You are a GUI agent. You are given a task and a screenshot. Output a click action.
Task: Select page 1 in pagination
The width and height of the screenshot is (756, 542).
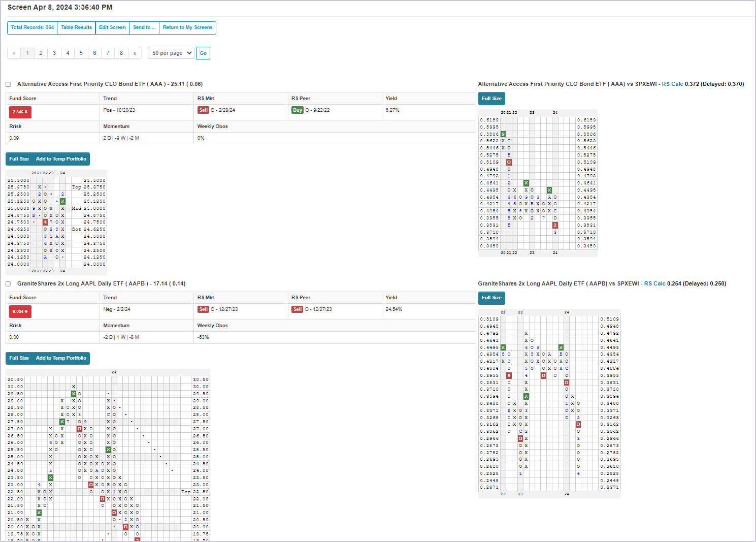(27, 53)
